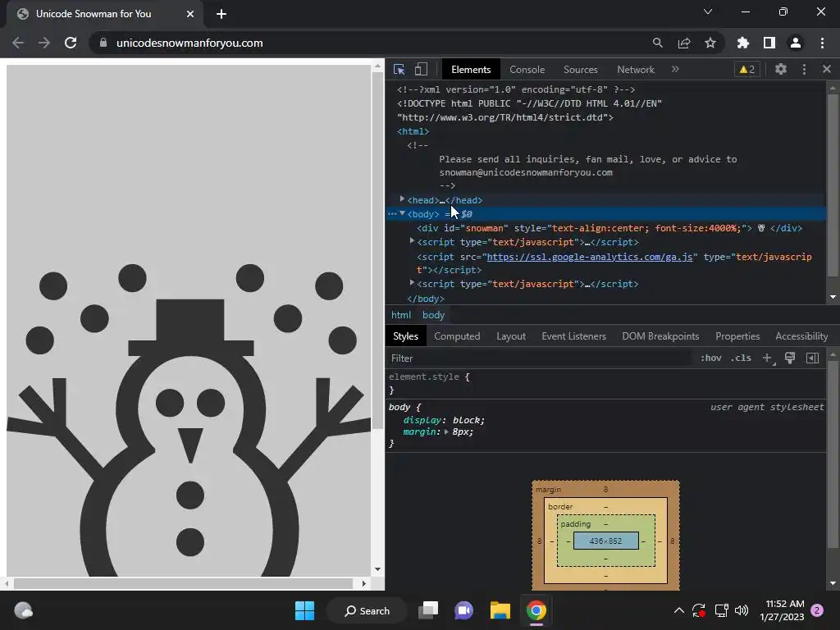This screenshot has height=630, width=840.
Task: Open the Chrome three-dot menu
Action: click(x=822, y=43)
